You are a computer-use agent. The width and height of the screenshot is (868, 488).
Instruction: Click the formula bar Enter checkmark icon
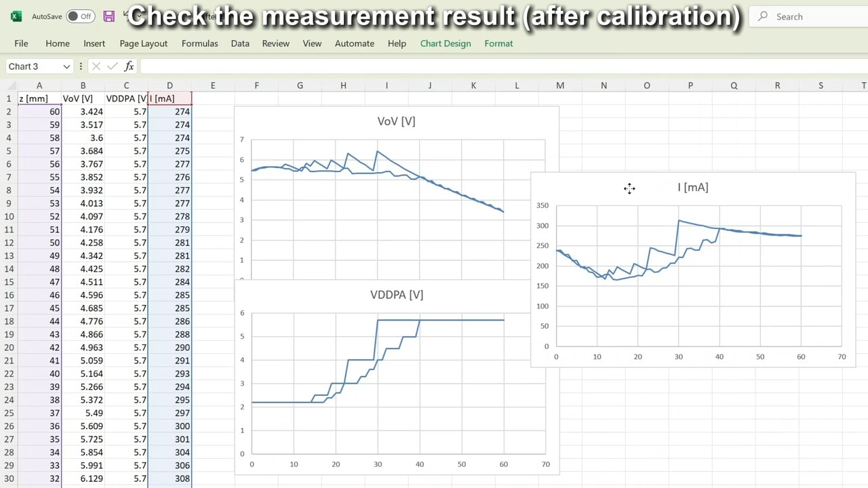113,66
